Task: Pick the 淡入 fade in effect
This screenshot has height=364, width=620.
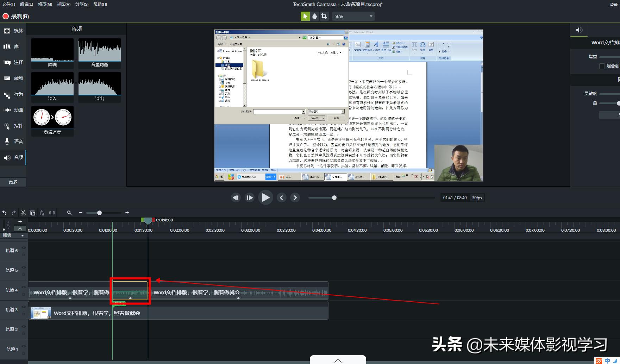Action: point(52,87)
